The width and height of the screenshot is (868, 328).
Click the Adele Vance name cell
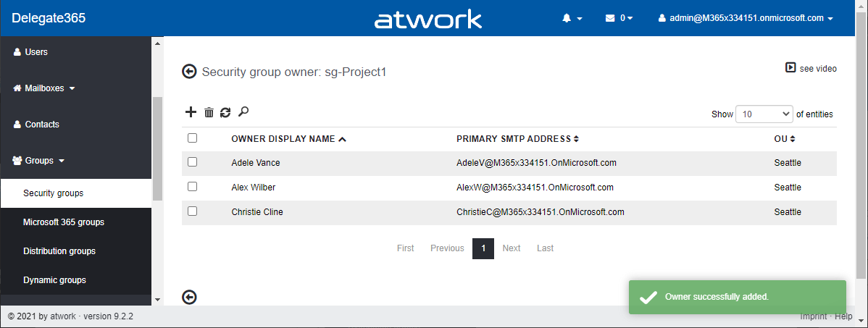pos(256,163)
